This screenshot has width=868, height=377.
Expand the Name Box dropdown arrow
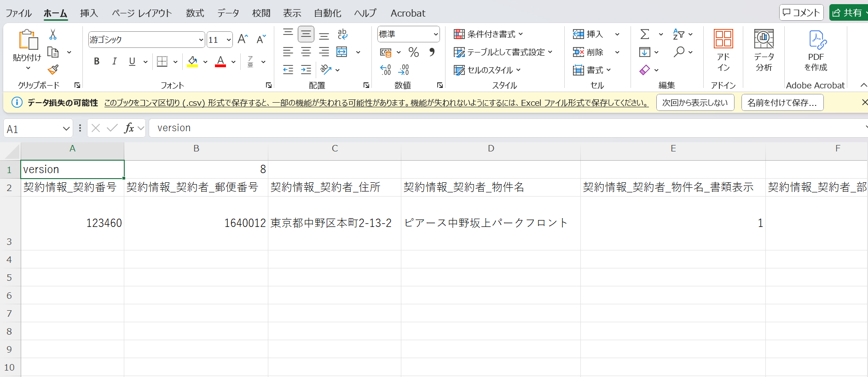[66, 129]
